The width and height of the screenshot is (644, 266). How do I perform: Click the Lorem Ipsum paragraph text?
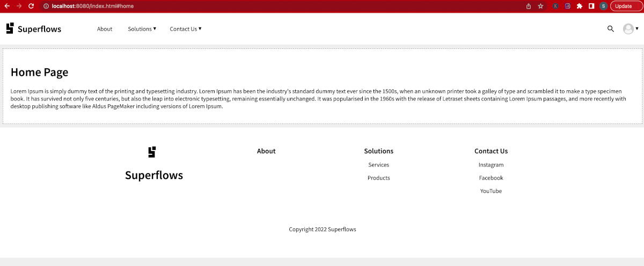click(319, 99)
